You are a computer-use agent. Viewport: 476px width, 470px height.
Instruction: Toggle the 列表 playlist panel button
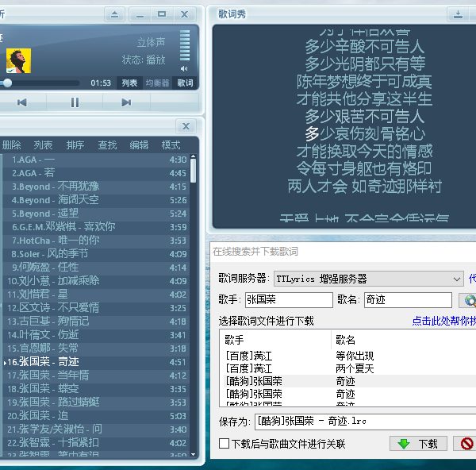point(129,83)
